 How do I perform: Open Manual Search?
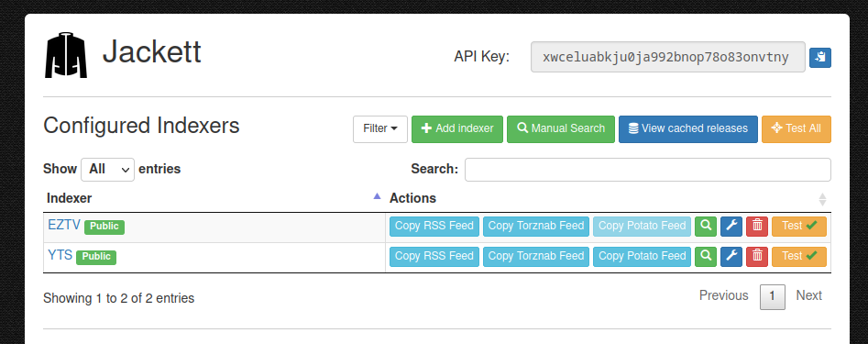[x=561, y=129]
